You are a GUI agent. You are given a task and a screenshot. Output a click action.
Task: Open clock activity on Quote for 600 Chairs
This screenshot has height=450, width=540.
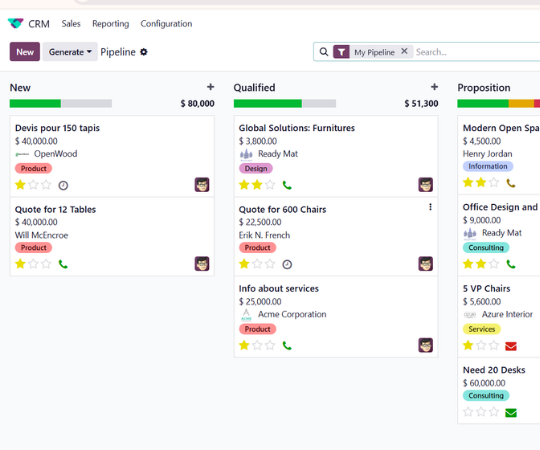click(x=287, y=264)
